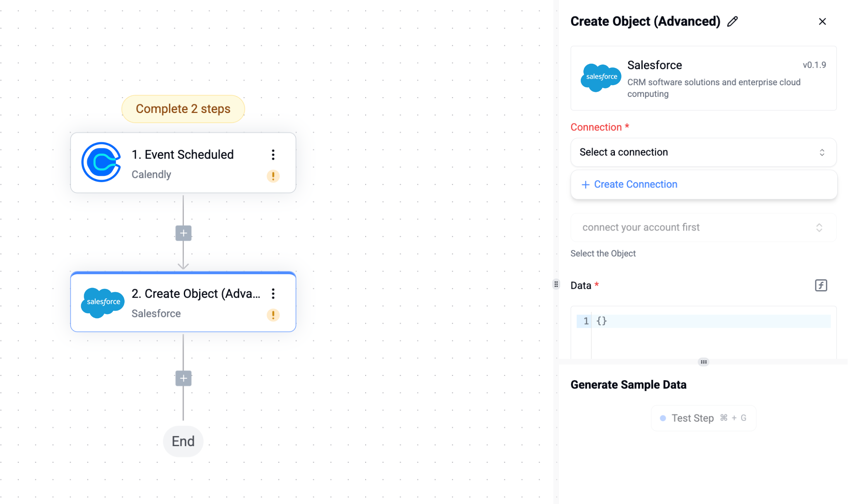Click the plus icon below Create Object step
The image size is (848, 504).
183,378
